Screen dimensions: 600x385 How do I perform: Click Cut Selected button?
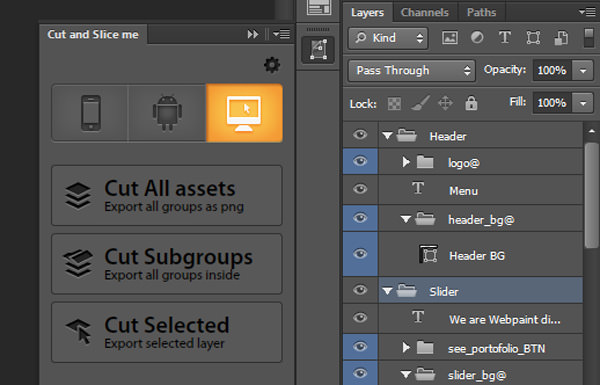click(x=167, y=332)
